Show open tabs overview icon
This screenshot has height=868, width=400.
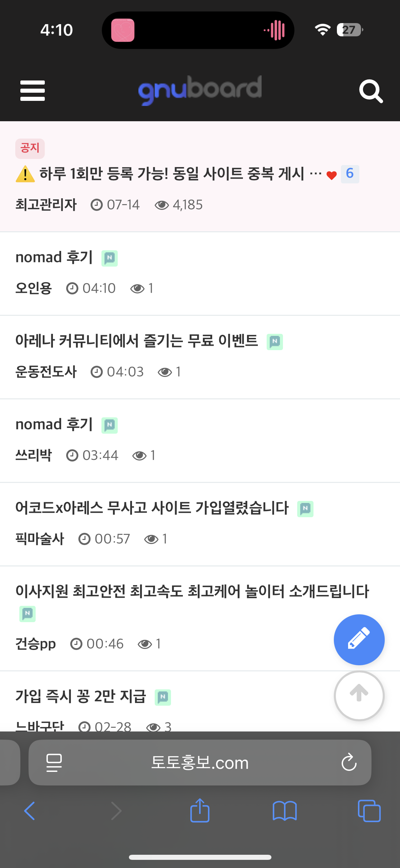pos(369,811)
